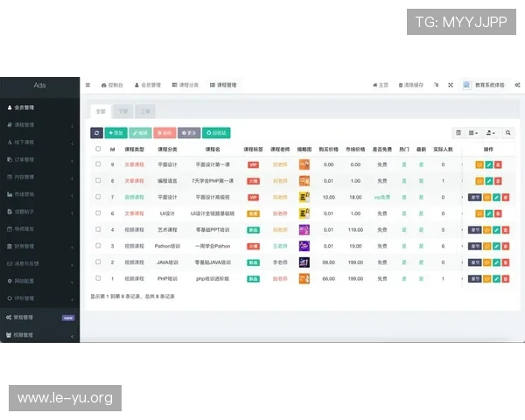Click red delete icon in row 1
The width and height of the screenshot is (525, 420).
(x=506, y=278)
